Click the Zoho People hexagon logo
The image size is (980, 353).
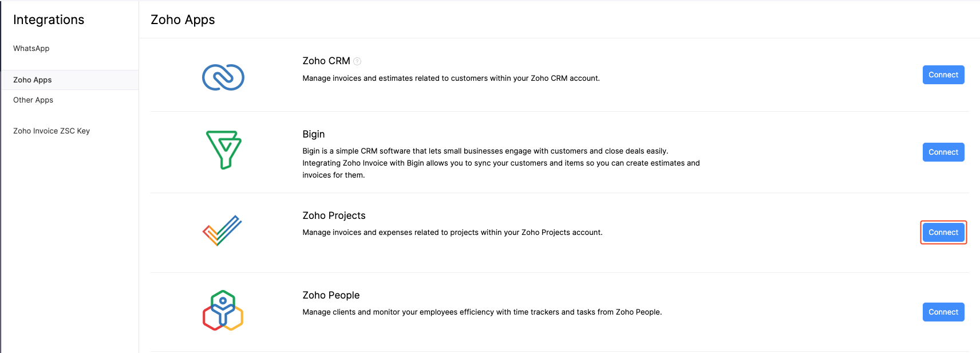point(223,311)
